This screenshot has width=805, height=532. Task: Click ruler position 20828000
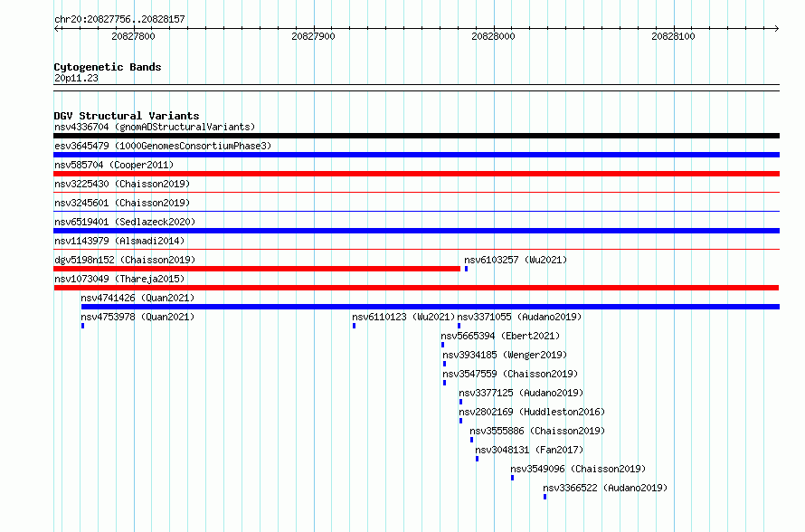(493, 36)
